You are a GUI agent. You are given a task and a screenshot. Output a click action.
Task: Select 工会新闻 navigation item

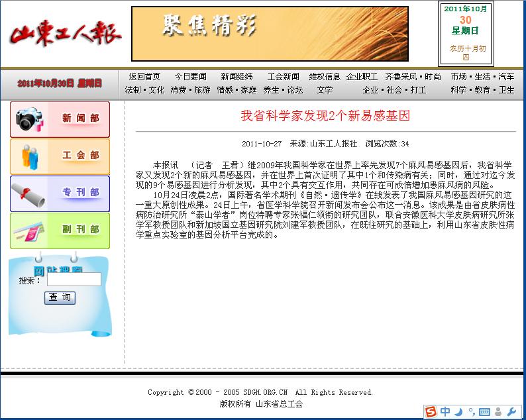pos(284,77)
